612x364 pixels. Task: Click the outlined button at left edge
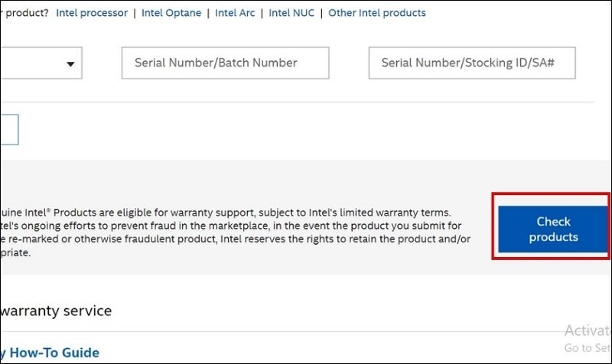pos(9,129)
